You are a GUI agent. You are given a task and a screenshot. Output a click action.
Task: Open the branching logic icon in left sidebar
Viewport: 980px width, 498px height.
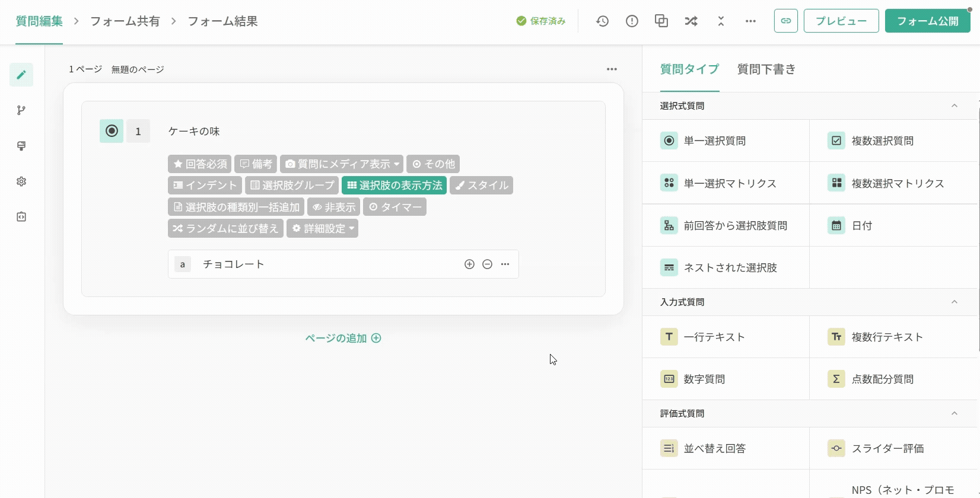(x=21, y=110)
